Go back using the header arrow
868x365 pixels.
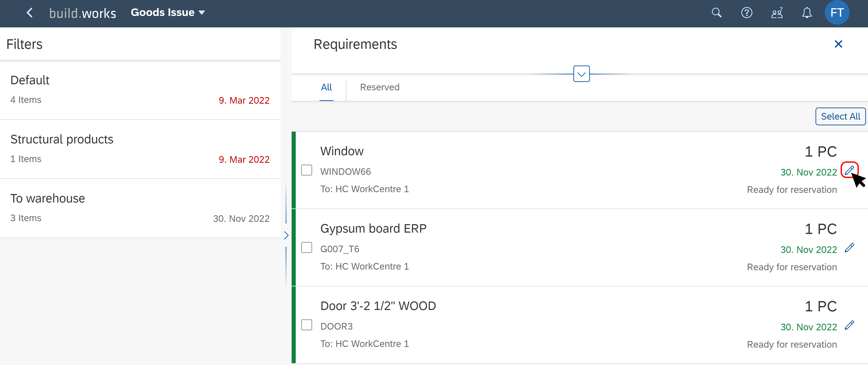[30, 13]
